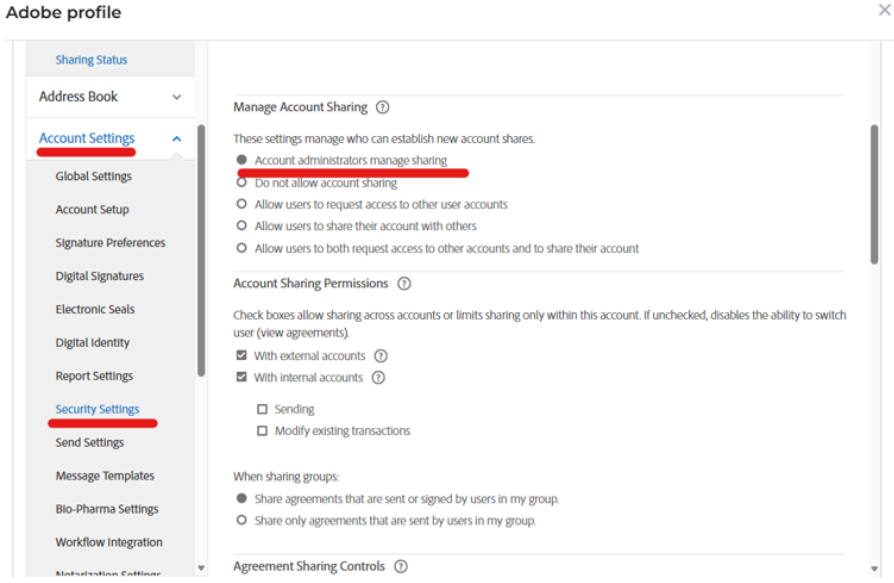Click sidebar scroll down arrow

200,567
